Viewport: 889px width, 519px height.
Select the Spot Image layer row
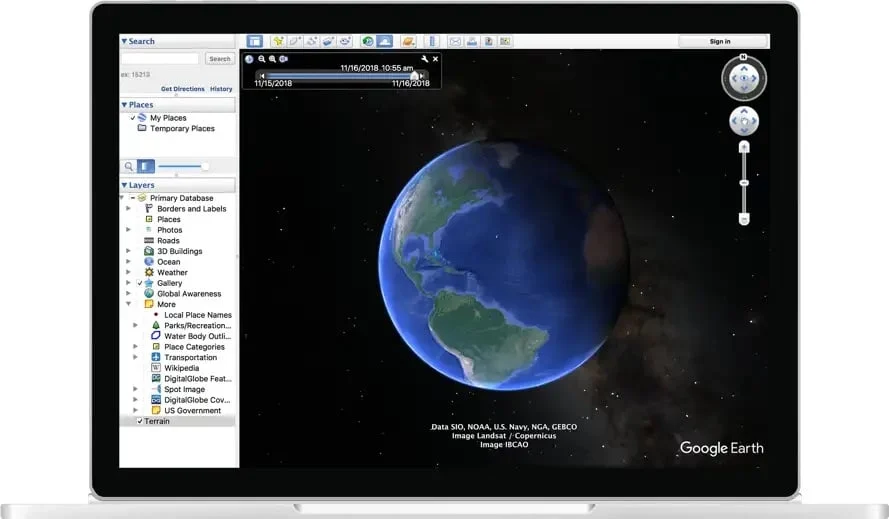tap(178, 390)
